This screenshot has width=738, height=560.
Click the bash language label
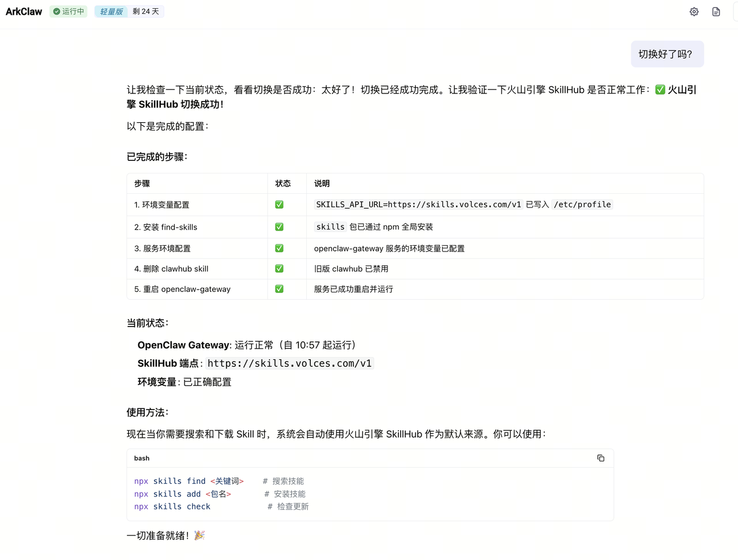[142, 458]
